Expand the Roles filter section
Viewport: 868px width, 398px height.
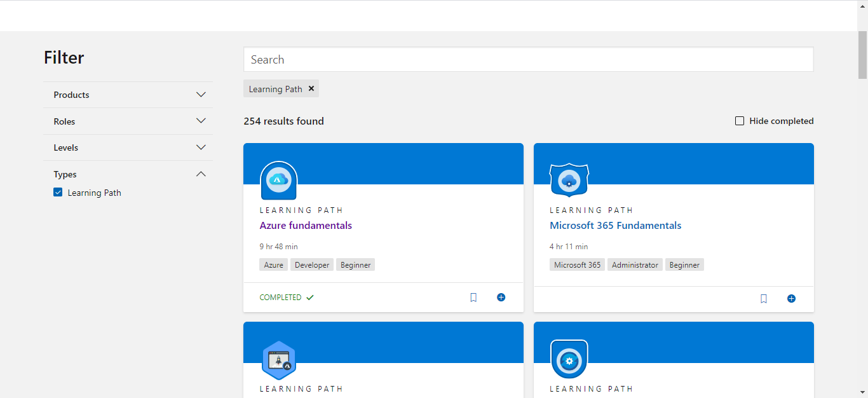128,121
